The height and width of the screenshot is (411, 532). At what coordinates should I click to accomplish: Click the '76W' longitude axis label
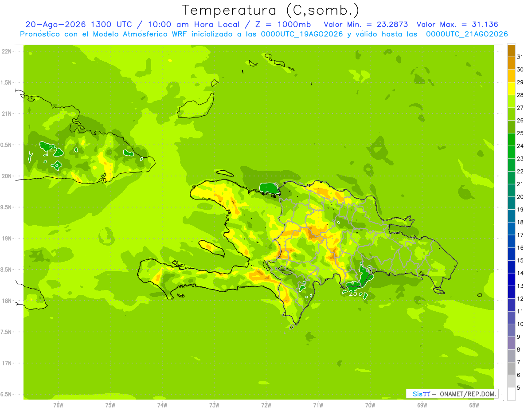click(x=59, y=405)
